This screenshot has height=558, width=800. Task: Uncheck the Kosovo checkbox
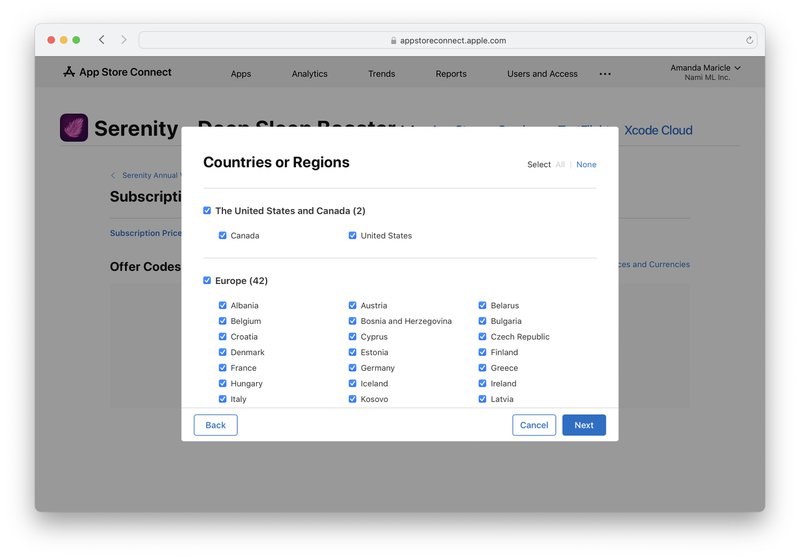[x=353, y=399]
